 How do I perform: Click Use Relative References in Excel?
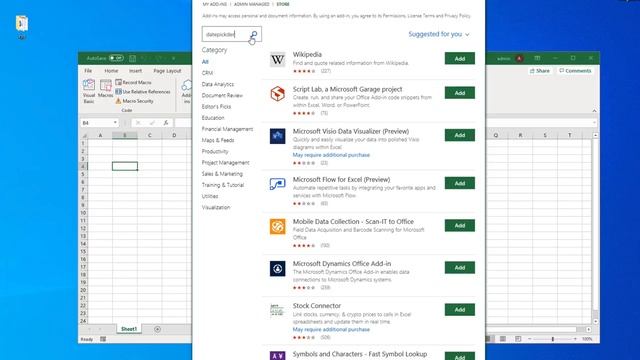click(x=143, y=92)
